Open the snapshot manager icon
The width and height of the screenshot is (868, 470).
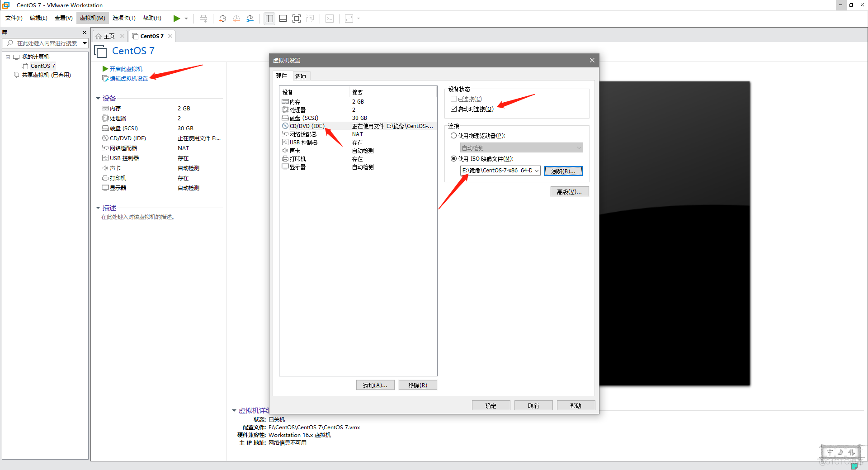coord(250,19)
